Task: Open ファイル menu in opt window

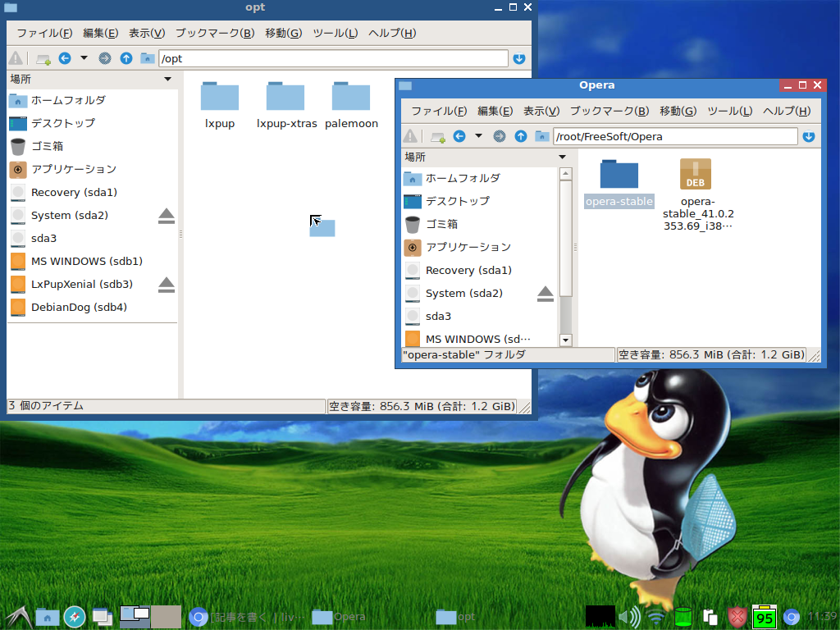Action: [x=44, y=33]
